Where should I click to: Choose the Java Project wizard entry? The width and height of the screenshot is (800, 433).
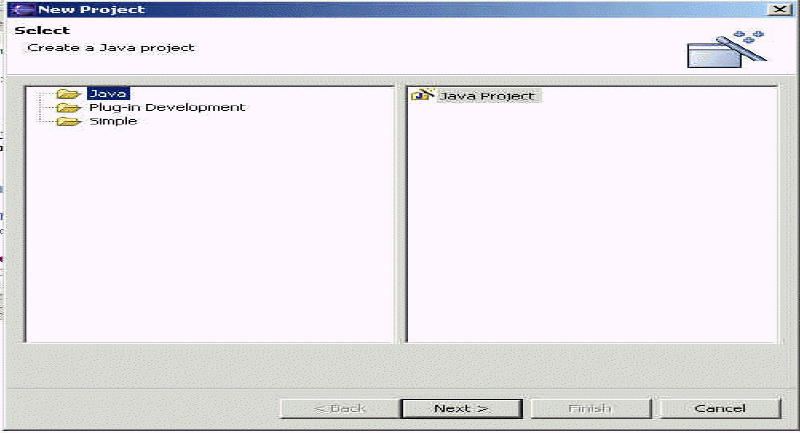488,96
